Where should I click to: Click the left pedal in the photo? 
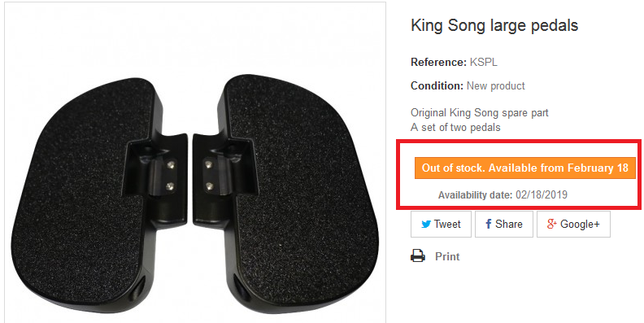[98, 194]
